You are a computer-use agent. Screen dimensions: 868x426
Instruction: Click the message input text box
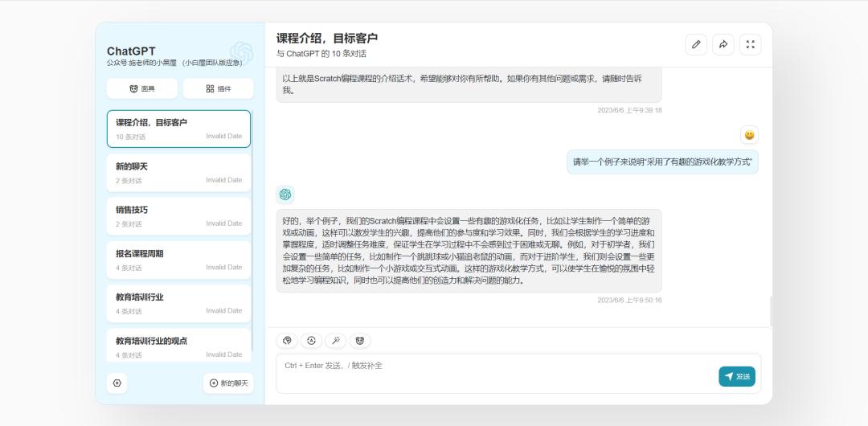518,374
